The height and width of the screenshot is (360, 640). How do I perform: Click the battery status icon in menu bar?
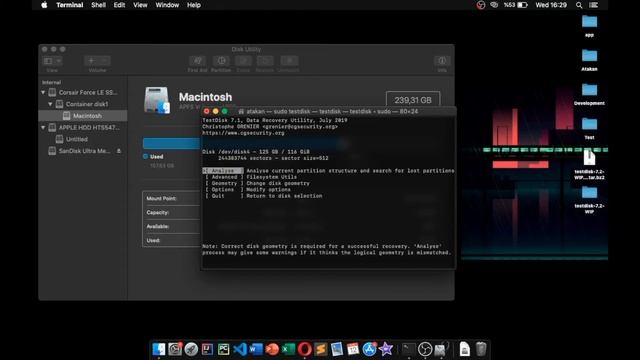click(x=523, y=5)
